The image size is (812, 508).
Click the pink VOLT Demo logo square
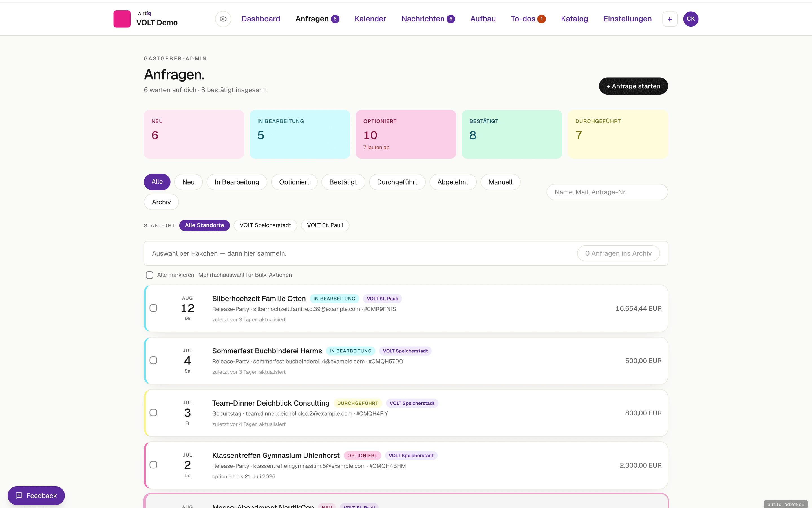pyautogui.click(x=122, y=19)
